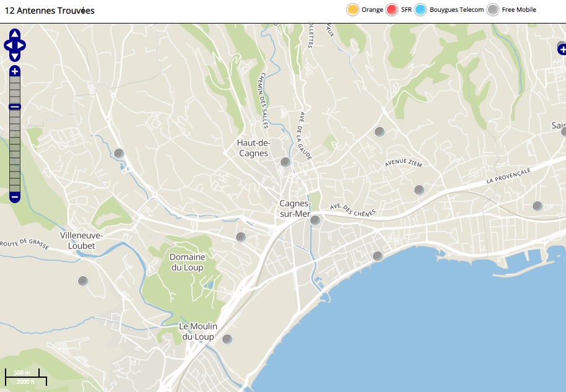Viewport: 566px width, 392px height.
Task: Open the layer switcher plus button
Action: [562, 49]
